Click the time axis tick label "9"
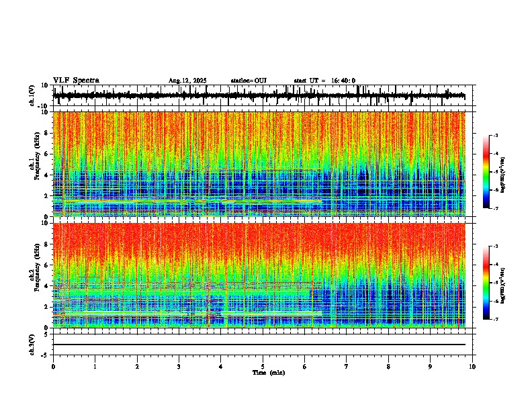The width and height of the screenshot is (532, 411). click(x=430, y=367)
